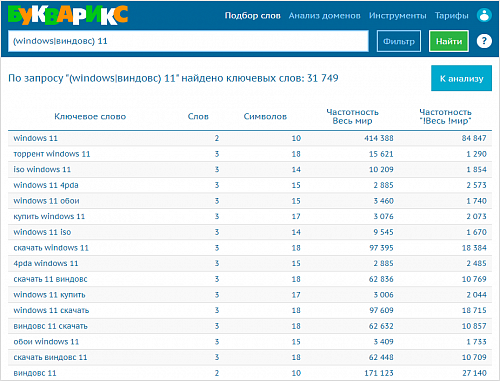This screenshot has height=381, width=500.
Task: Click the Фильтр button
Action: coord(399,41)
